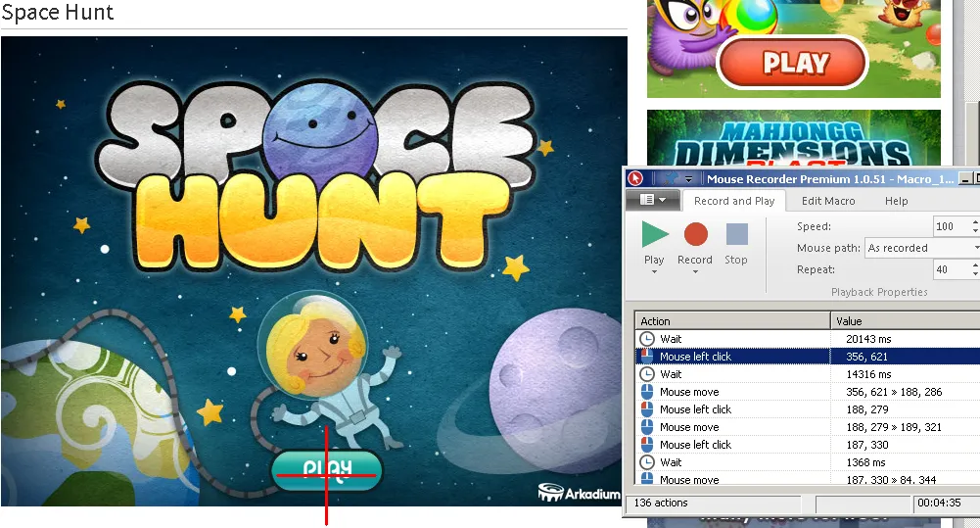
Task: Decrease Repeat count with the down arrow
Action: (975, 274)
